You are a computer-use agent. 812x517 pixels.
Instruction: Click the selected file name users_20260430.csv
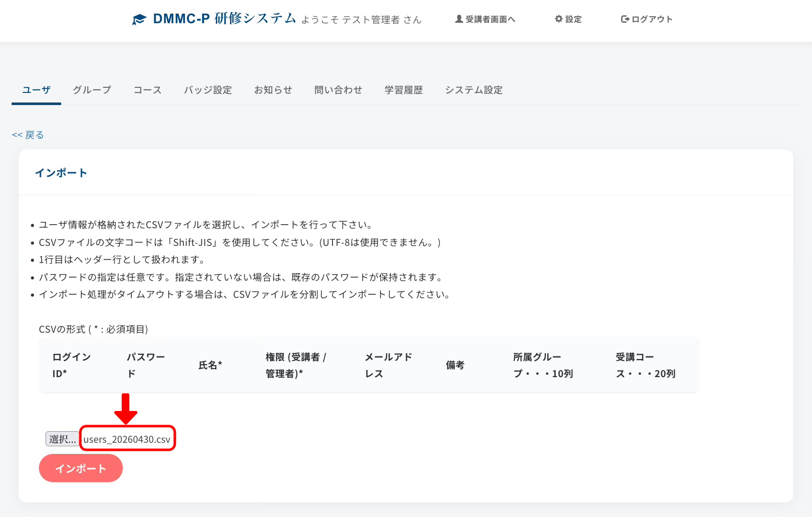click(x=127, y=439)
